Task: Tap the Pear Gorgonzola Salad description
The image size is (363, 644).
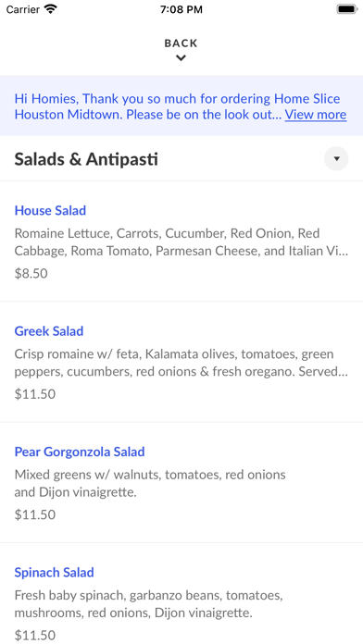Action: point(150,483)
